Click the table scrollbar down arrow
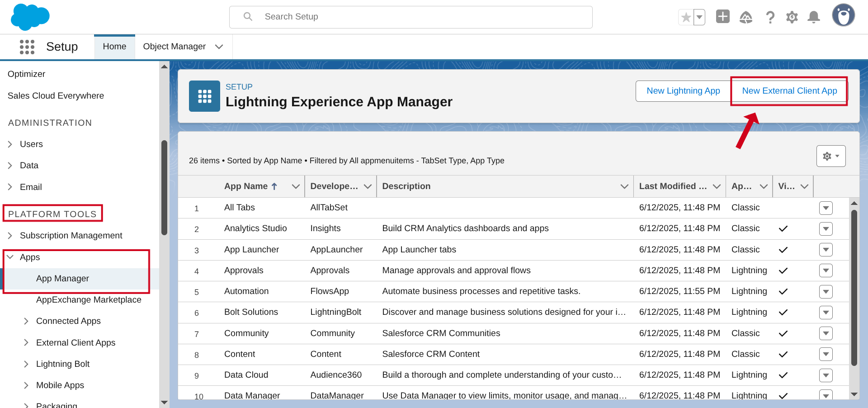Image resolution: width=868 pixels, height=408 pixels. pyautogui.click(x=854, y=394)
